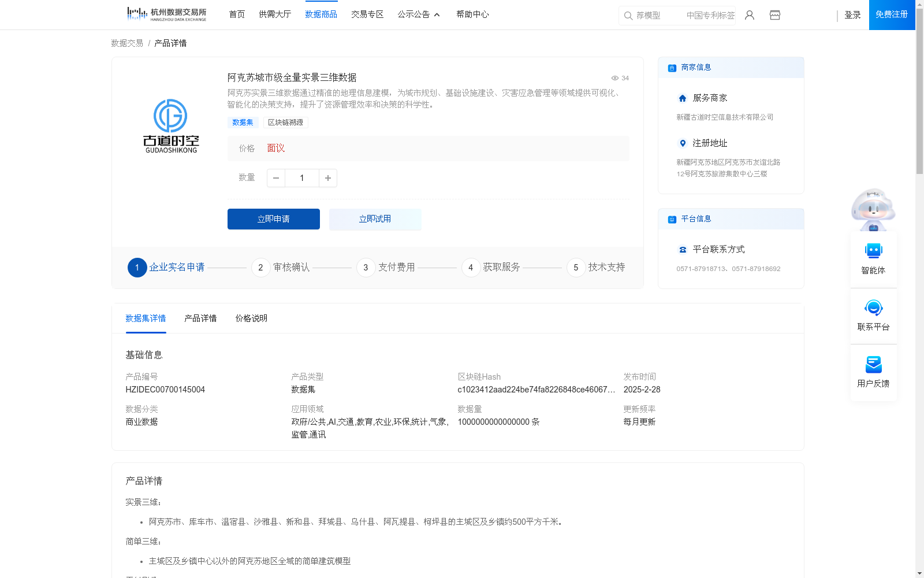
Task: Open the shop store icon in header
Action: tap(775, 15)
